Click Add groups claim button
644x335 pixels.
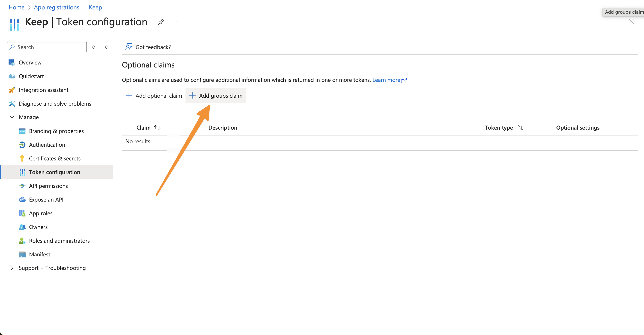coord(215,95)
